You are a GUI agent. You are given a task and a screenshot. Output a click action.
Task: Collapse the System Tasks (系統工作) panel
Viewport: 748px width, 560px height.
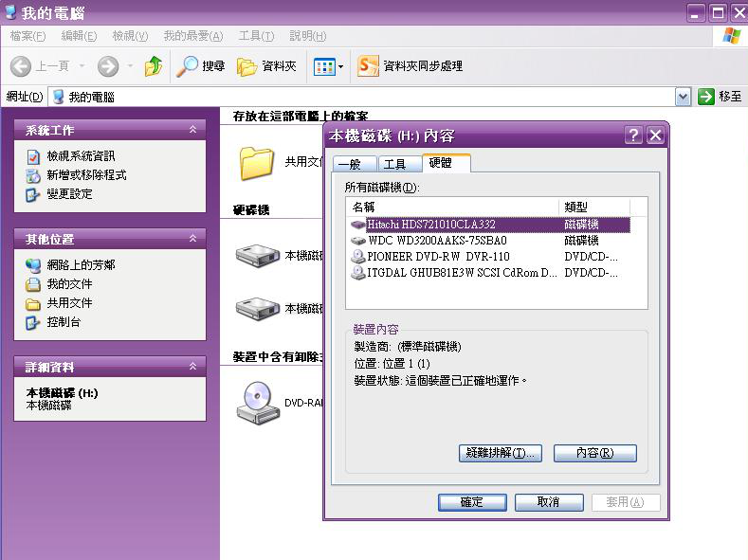point(192,129)
